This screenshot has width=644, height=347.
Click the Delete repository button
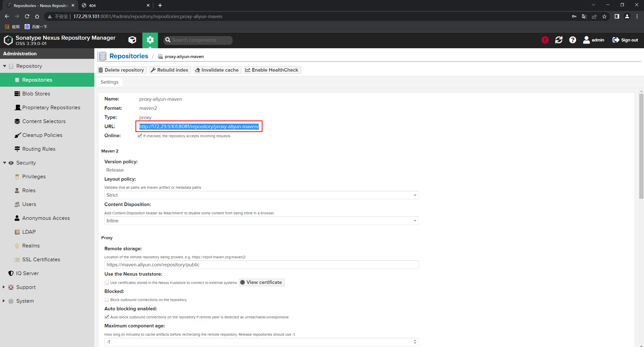coord(122,70)
